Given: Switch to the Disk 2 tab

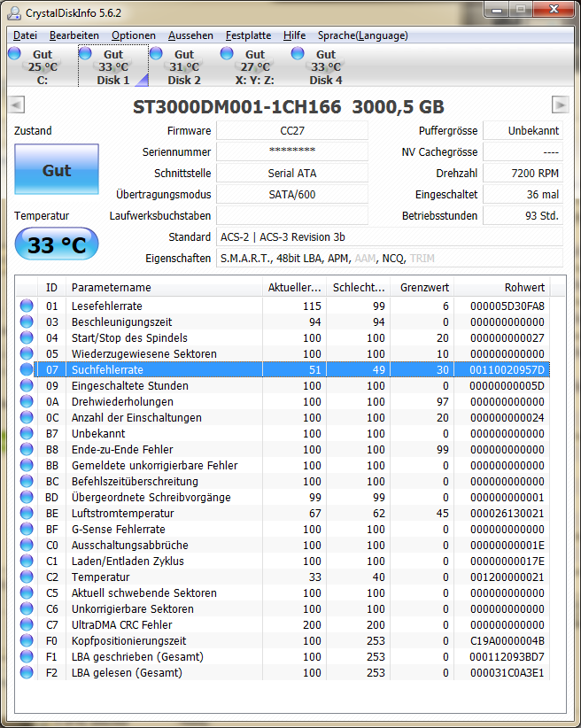Looking at the screenshot, I should click(x=184, y=66).
